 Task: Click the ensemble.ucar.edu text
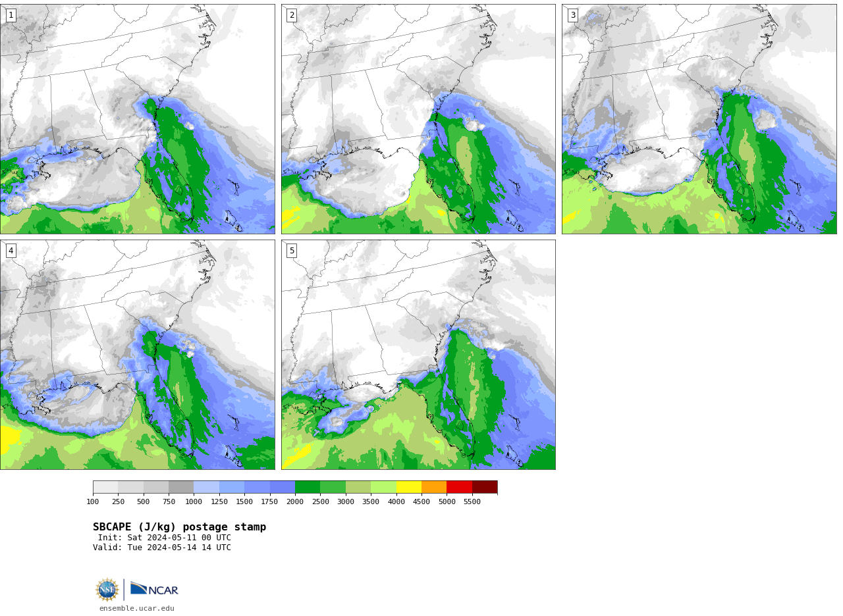click(137, 609)
